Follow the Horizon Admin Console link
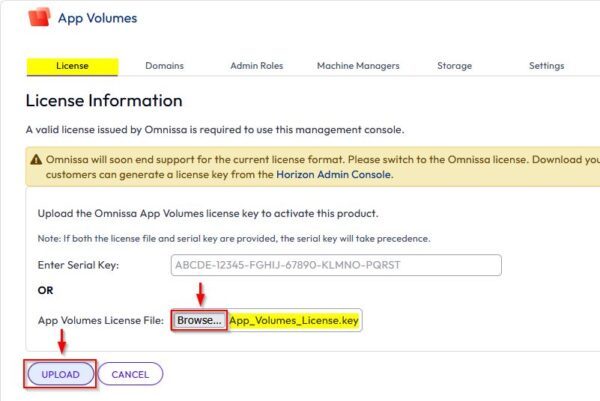600x401 pixels. pyautogui.click(x=334, y=174)
